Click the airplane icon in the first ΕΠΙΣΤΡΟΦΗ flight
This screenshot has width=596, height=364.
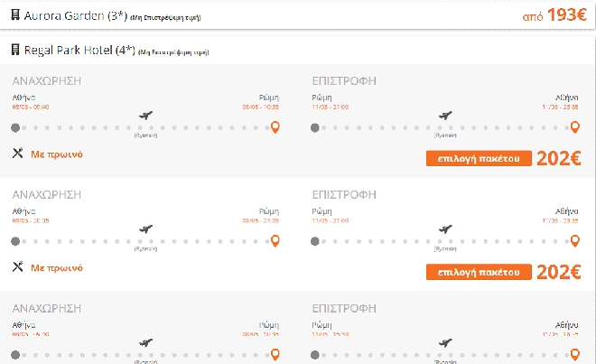(444, 116)
